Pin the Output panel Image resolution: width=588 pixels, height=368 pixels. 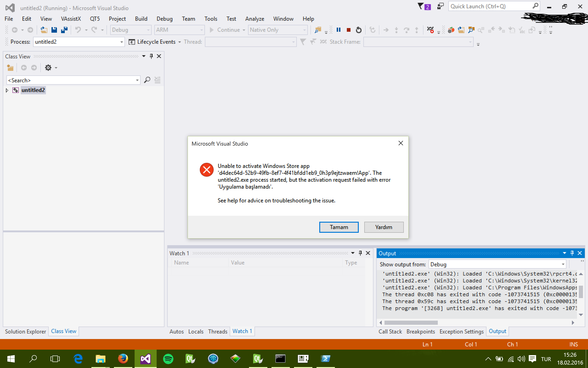(572, 253)
